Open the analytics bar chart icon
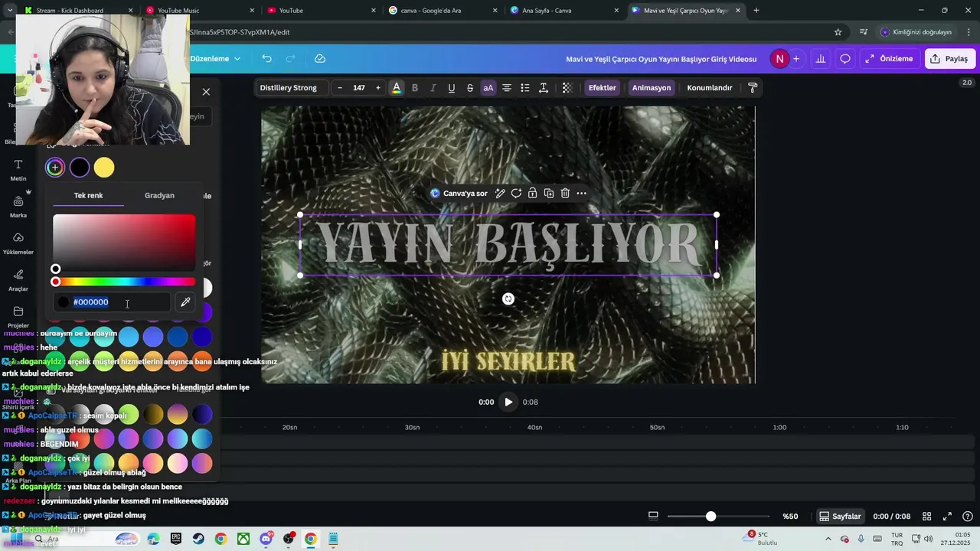Screen dimensions: 980x551 tap(821, 59)
